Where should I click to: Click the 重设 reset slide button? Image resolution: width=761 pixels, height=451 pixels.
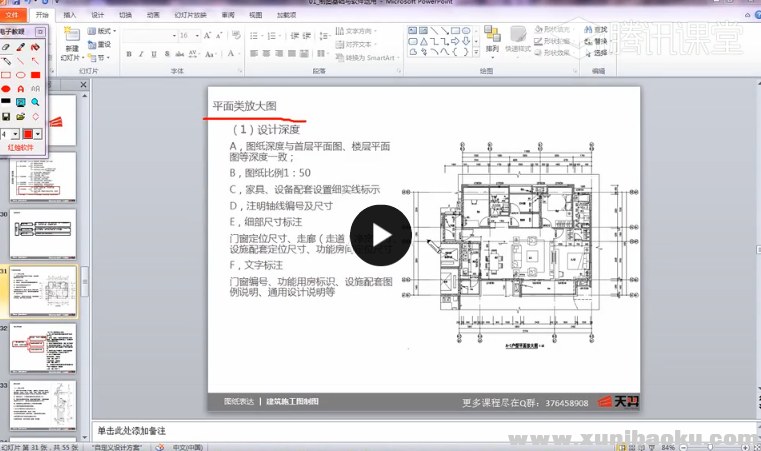click(x=104, y=44)
